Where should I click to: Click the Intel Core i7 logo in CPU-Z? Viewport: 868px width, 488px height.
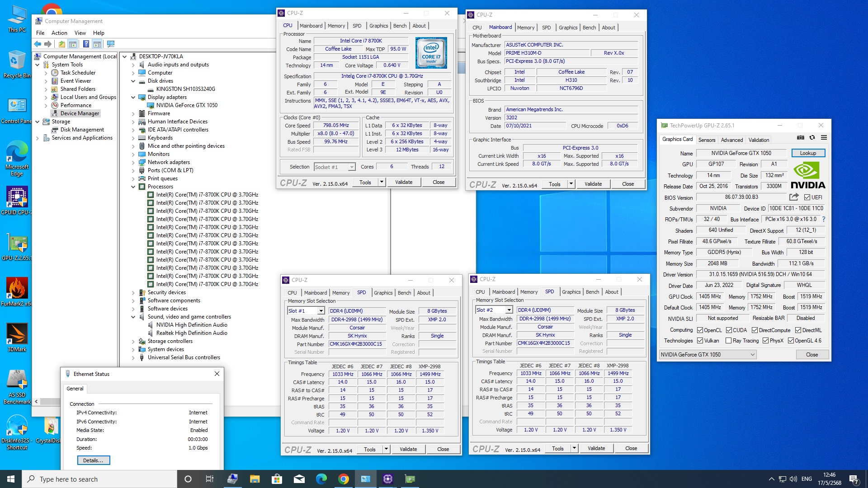431,53
